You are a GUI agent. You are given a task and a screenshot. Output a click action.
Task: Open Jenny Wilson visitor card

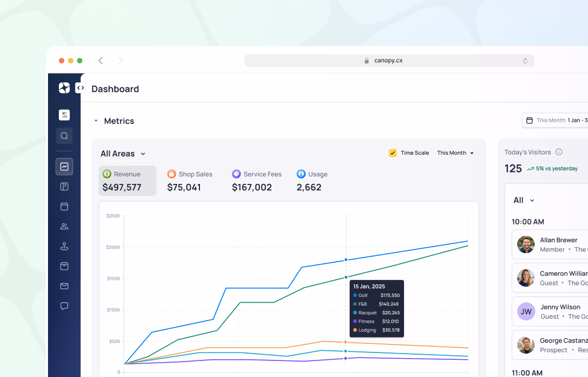point(550,311)
